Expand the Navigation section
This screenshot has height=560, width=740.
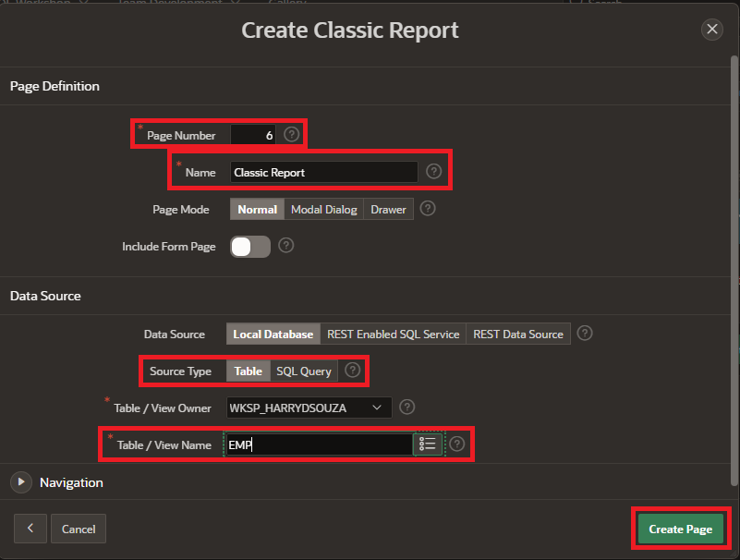click(19, 482)
